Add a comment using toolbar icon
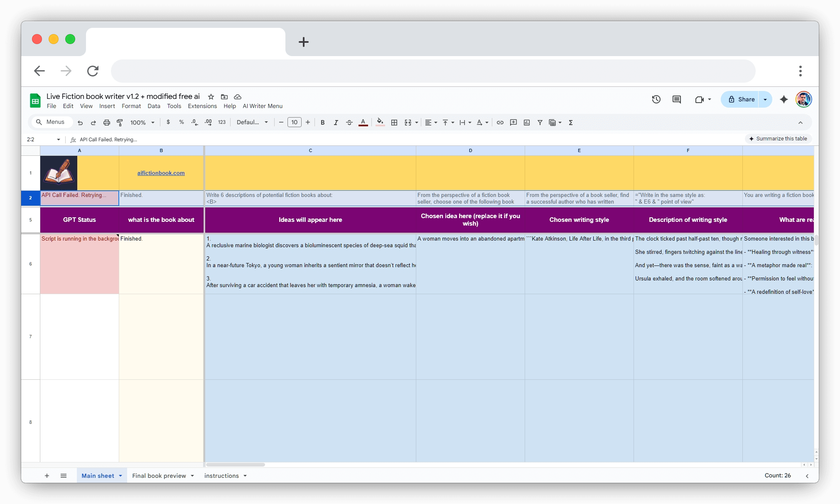840x504 pixels. 513,123
